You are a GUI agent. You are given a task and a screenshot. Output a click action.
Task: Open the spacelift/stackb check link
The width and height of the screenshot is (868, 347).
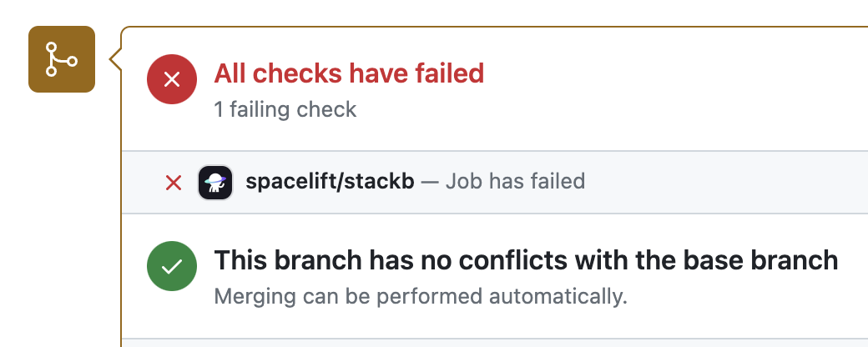pyautogui.click(x=330, y=181)
